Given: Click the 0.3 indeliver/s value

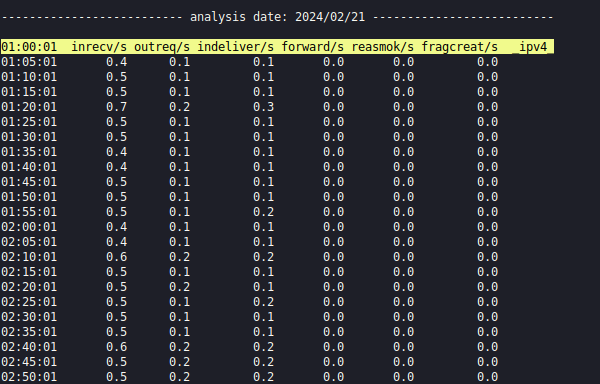Looking at the screenshot, I should tap(264, 107).
